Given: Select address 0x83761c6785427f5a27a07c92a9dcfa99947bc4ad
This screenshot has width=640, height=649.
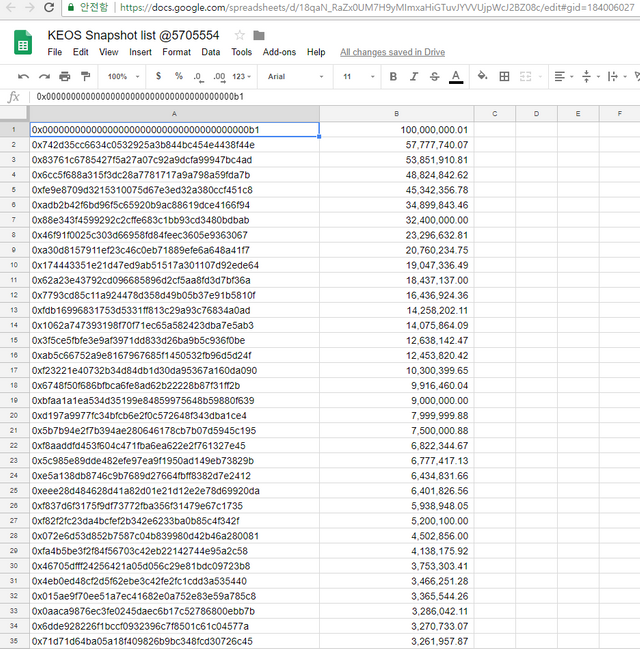Looking at the screenshot, I should click(x=174, y=160).
